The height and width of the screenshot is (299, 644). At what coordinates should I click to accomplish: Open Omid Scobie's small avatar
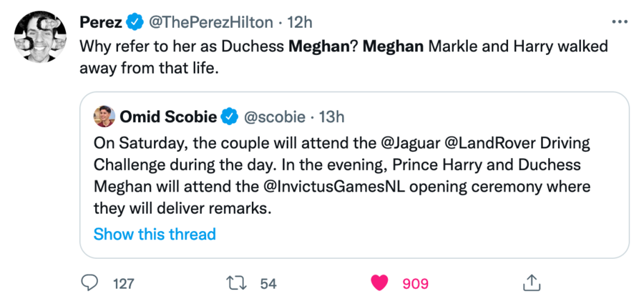pos(104,116)
